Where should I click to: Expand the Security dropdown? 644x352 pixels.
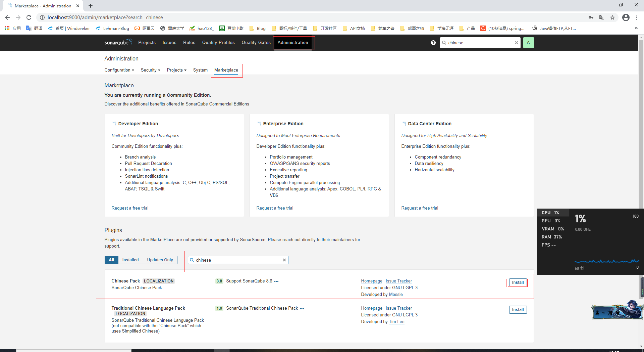(x=151, y=70)
